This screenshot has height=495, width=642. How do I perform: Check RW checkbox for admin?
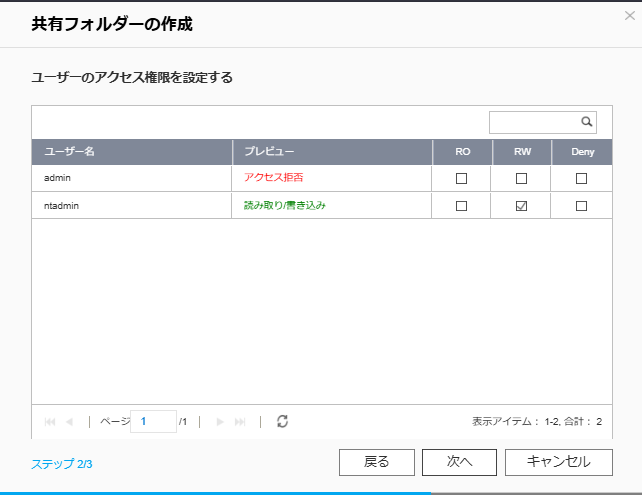[x=521, y=179]
